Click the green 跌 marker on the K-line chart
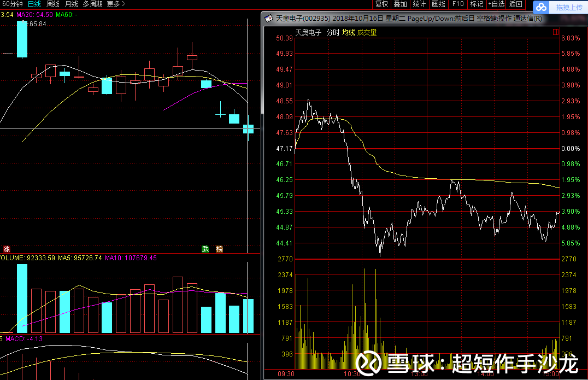 click(x=205, y=249)
